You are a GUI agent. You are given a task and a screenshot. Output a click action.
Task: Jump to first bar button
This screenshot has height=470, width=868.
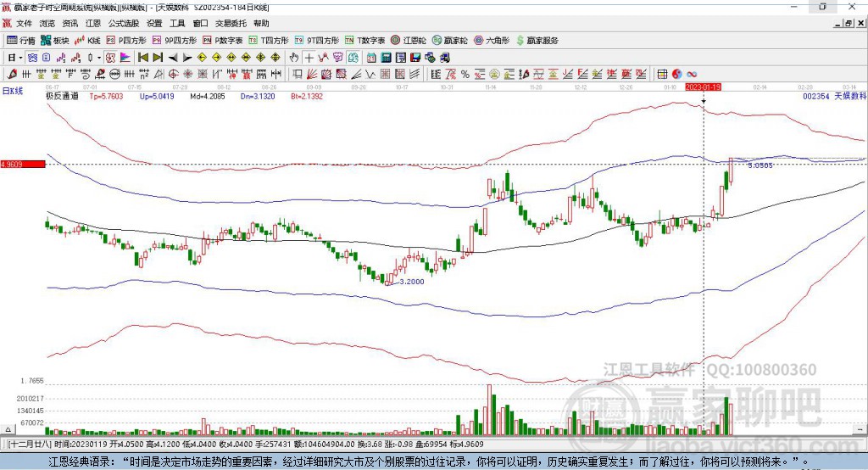(x=143, y=58)
